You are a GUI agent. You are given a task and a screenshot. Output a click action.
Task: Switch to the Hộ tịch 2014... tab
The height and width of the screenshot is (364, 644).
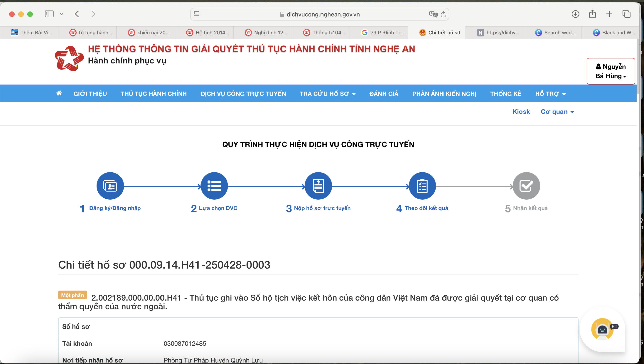tap(204, 32)
